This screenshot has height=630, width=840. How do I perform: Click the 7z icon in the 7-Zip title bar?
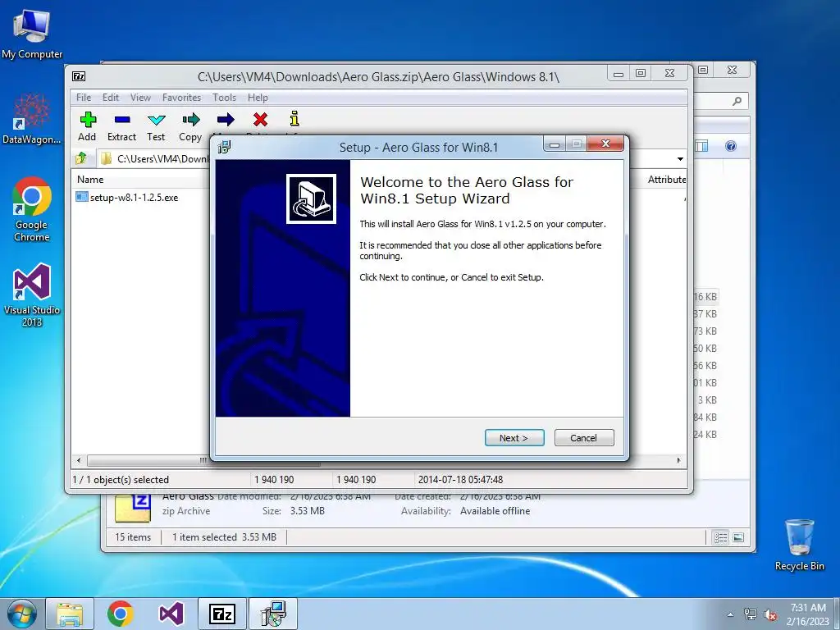79,76
